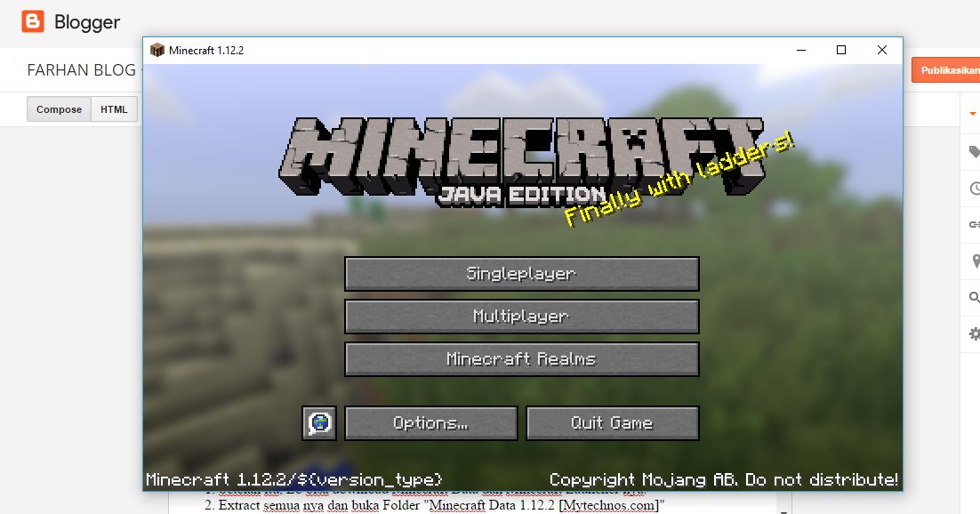The image size is (980, 514).
Task: Switch Blogger editor to HTML mode
Action: click(x=114, y=109)
